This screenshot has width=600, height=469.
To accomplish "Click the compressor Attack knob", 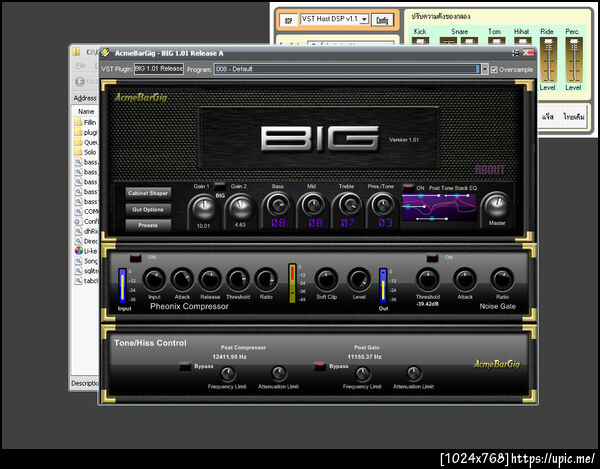I will point(182,280).
